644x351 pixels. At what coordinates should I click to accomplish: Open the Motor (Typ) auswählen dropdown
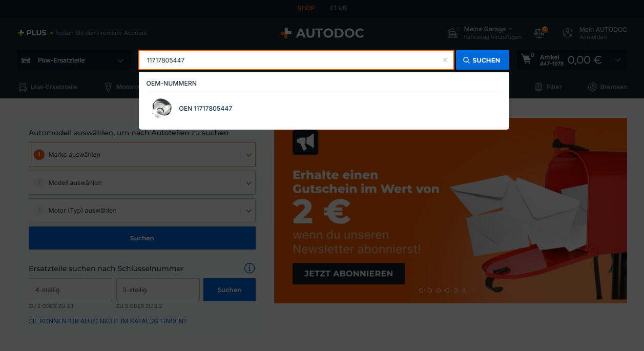142,211
